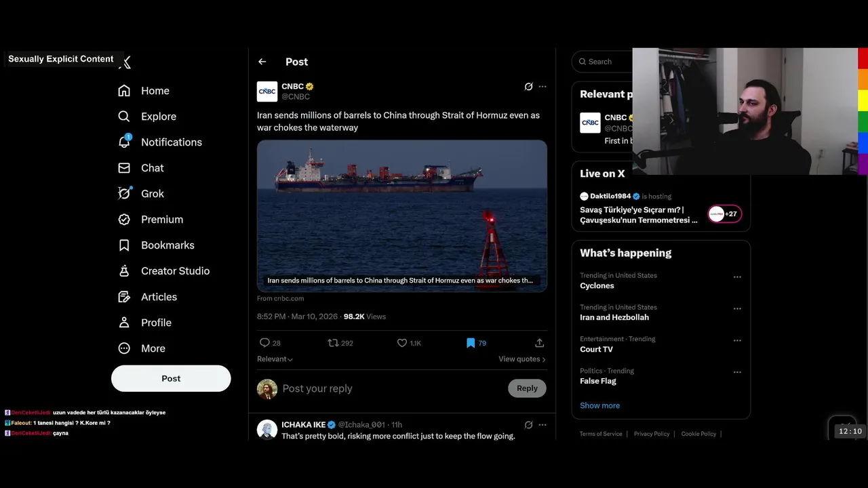The height and width of the screenshot is (488, 868).
Task: Click the 98.2K Views count
Action: point(365,317)
